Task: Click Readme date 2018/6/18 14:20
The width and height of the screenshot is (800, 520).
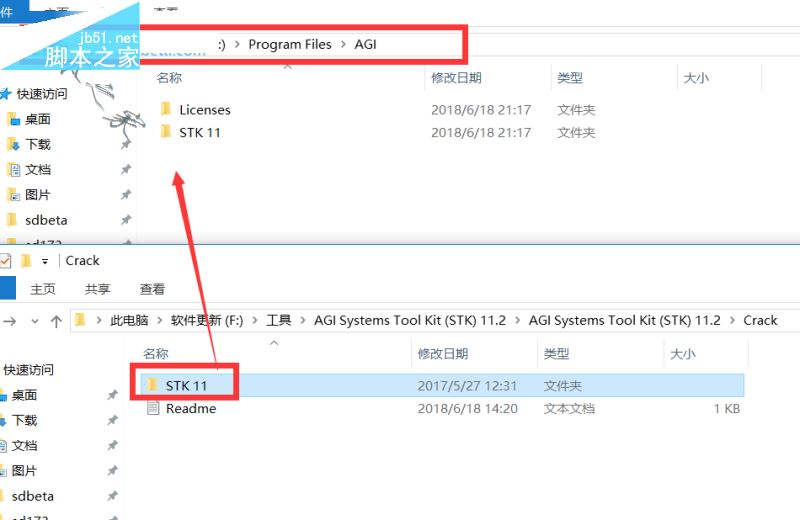Action: coord(467,408)
